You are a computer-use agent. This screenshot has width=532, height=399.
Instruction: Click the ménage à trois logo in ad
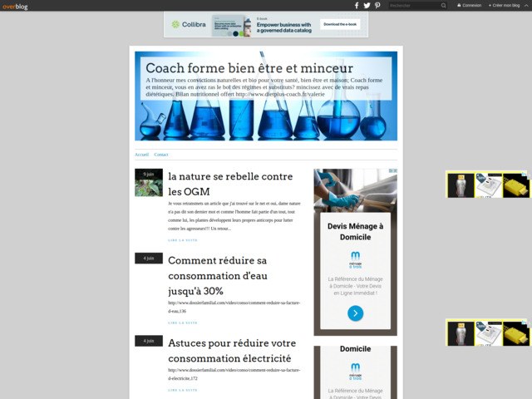pyautogui.click(x=355, y=258)
